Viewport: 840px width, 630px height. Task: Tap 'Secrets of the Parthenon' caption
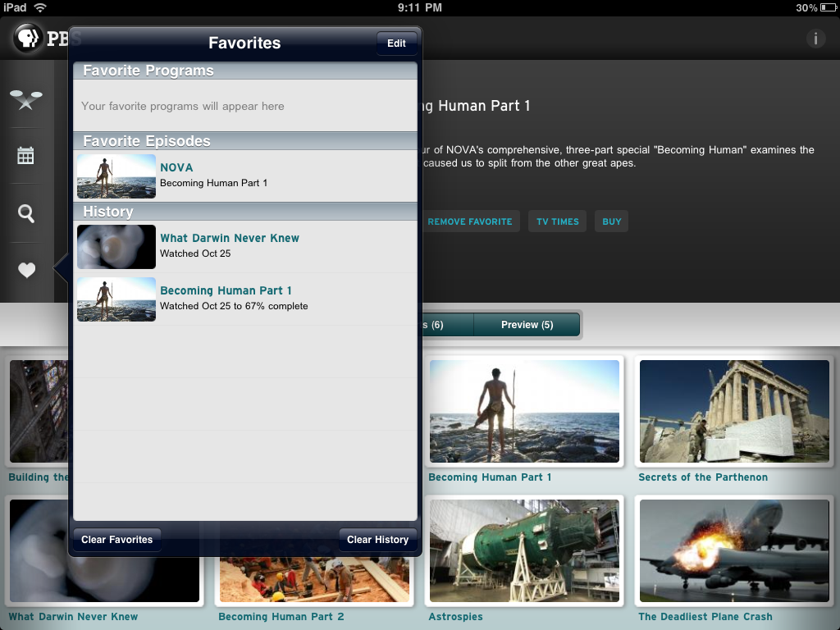[x=703, y=477]
